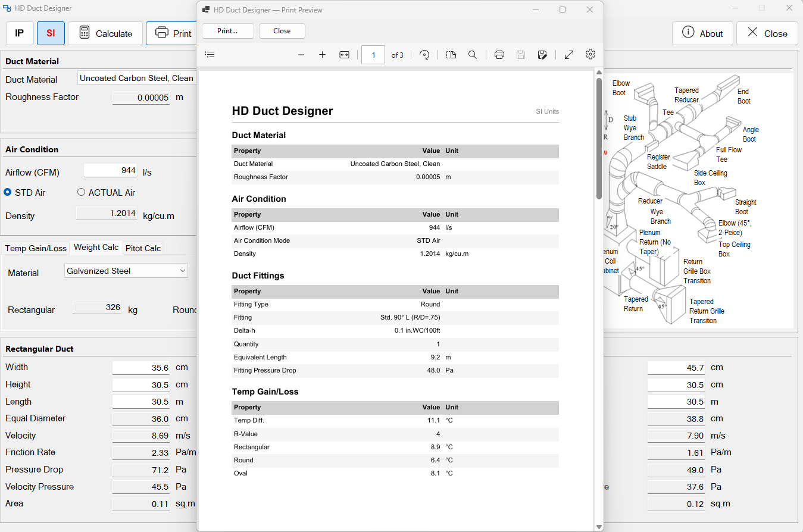Click the main window Close button
Viewport: 803px width, 532px height.
pos(767,33)
